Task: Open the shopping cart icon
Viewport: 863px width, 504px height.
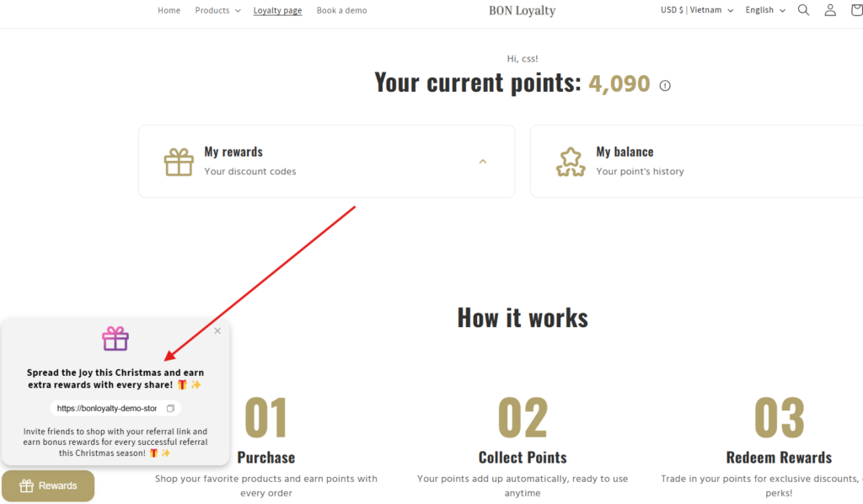Action: [859, 9]
